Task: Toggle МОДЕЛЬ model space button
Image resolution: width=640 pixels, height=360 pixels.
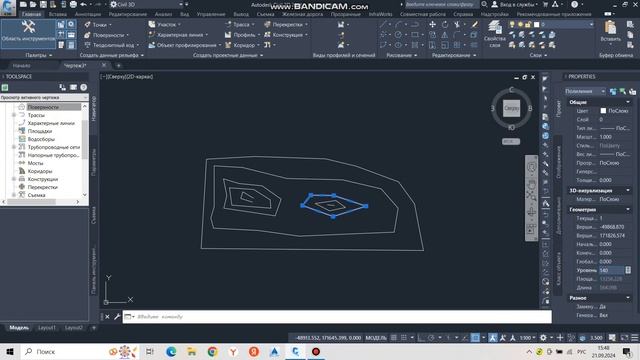Action: point(376,338)
